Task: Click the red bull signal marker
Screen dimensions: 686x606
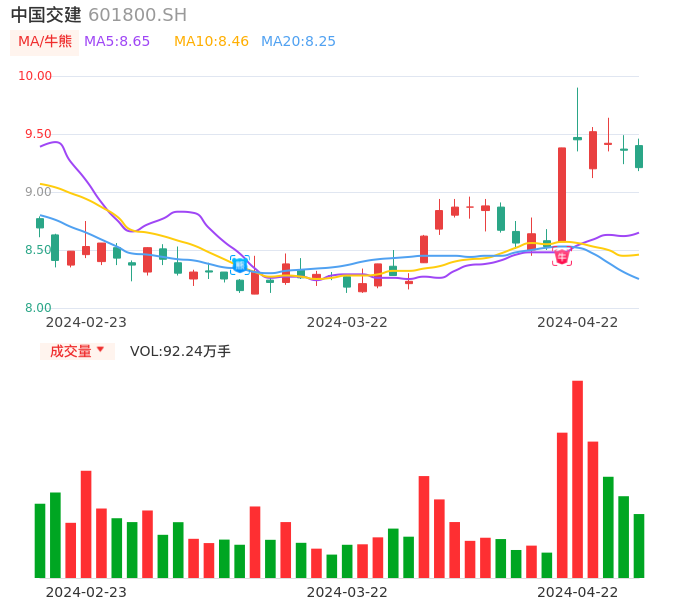Action: click(x=562, y=256)
